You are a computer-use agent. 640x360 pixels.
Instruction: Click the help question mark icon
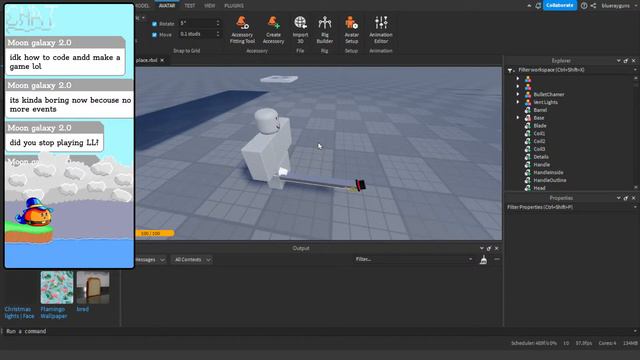click(x=584, y=6)
